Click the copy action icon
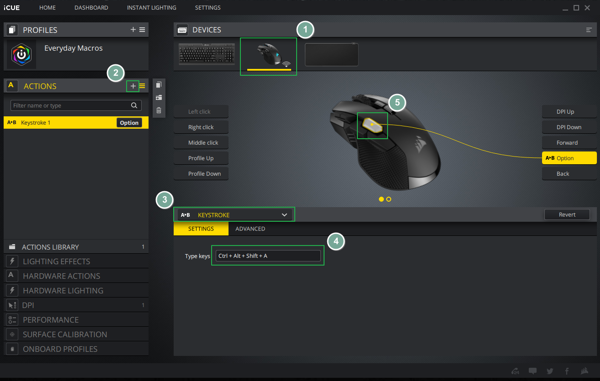The height and width of the screenshot is (381, 600). 159,85
